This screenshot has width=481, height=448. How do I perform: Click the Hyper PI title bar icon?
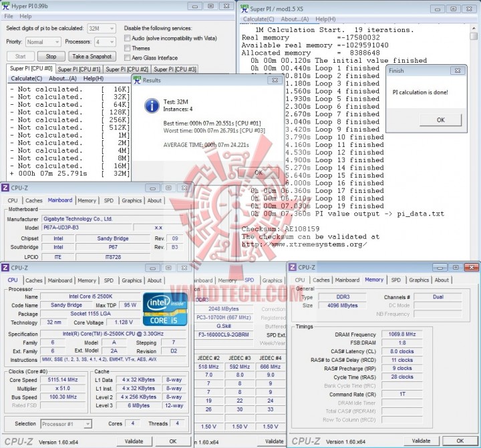[5, 6]
